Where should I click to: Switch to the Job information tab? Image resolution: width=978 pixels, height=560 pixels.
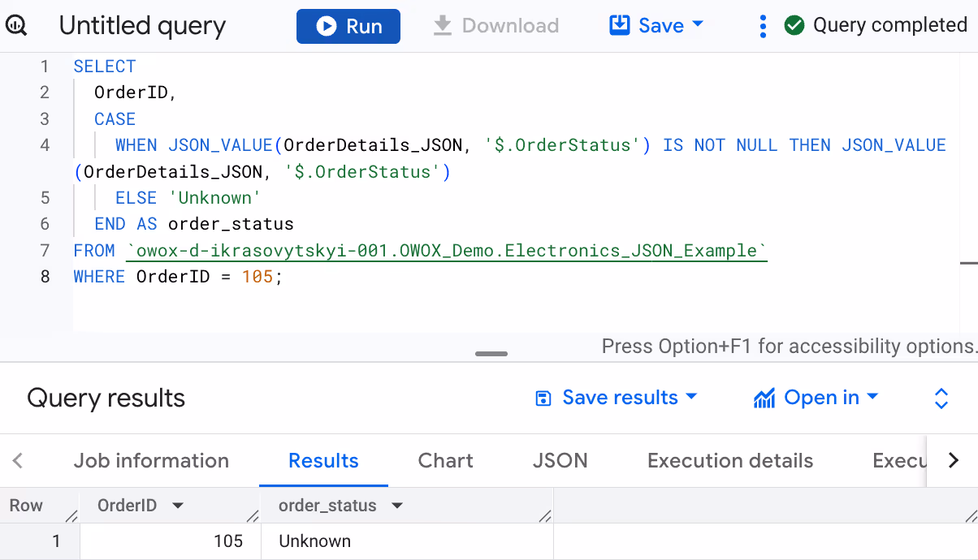click(x=151, y=461)
